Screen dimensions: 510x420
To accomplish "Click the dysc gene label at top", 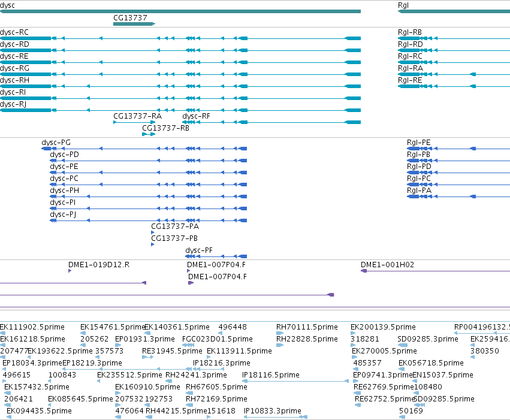I will tap(7, 5).
